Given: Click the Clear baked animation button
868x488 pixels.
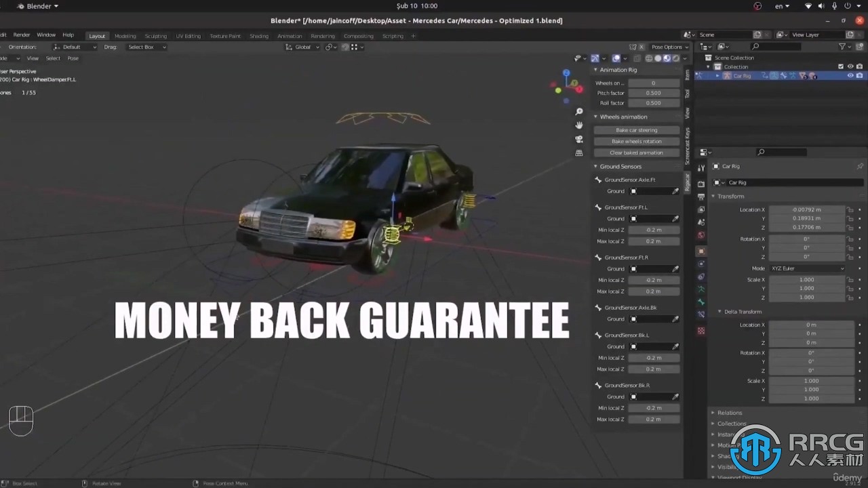Looking at the screenshot, I should [637, 153].
